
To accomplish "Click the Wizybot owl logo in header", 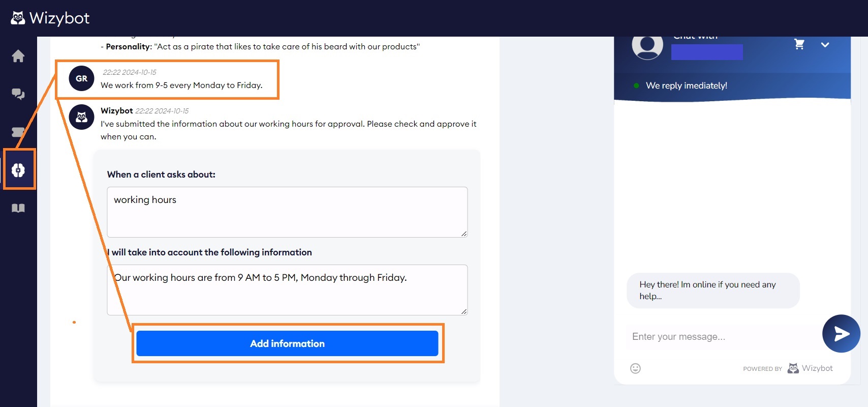I will 18,18.
